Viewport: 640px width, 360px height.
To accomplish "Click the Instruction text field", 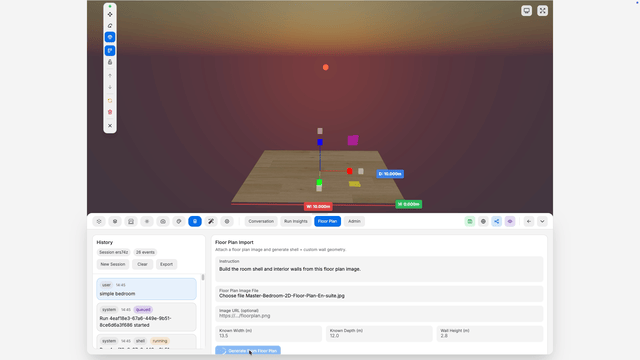I will click(379, 269).
